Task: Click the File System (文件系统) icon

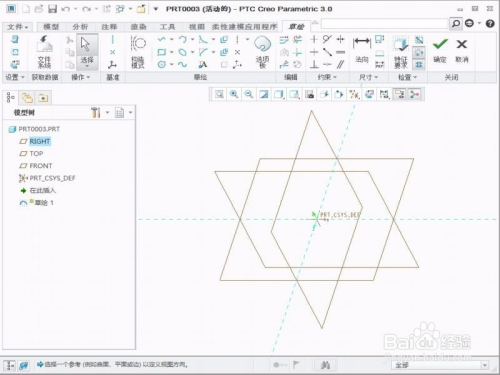Action: click(44, 52)
